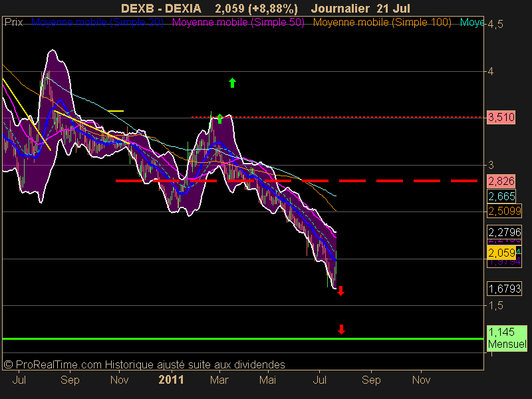The height and width of the screenshot is (399, 532).
Task: Click the Mar label on time axis
Action: [219, 380]
